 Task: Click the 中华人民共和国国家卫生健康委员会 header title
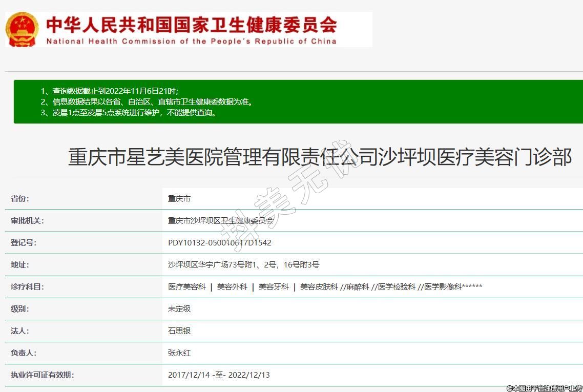pyautogui.click(x=192, y=24)
